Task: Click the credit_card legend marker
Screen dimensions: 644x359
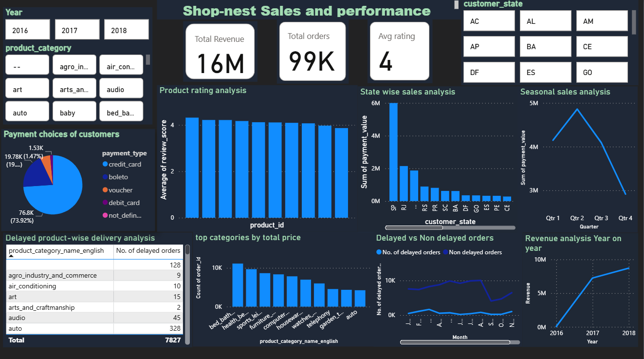Action: [x=105, y=165]
